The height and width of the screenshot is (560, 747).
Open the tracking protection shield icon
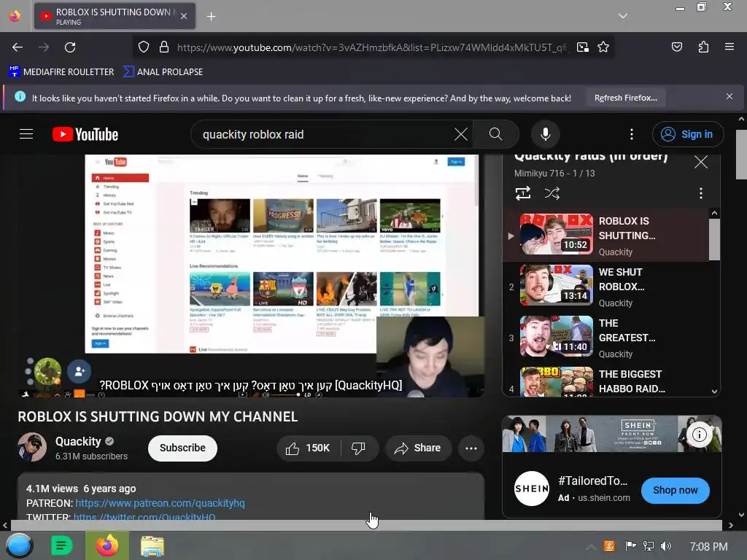click(144, 47)
